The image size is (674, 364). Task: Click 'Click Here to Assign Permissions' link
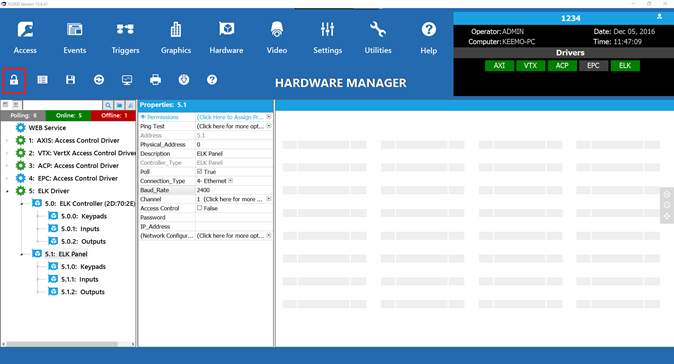click(x=230, y=117)
